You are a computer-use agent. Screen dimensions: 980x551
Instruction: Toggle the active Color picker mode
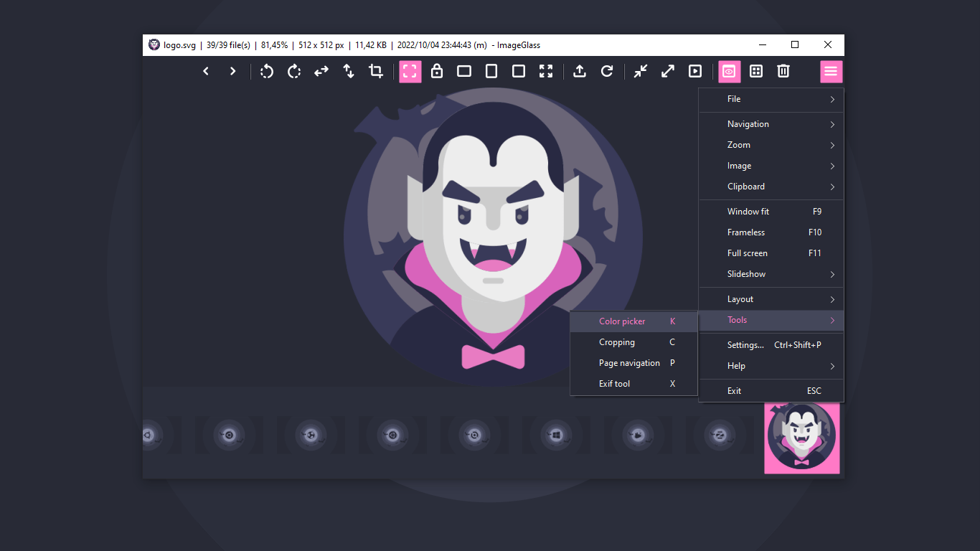(x=729, y=71)
